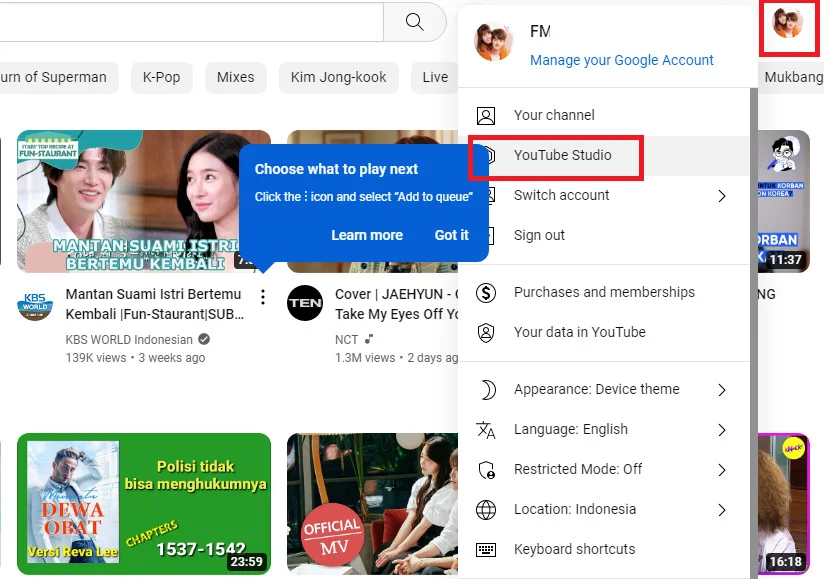This screenshot has width=824, height=579.
Task: Click the Keyboard shortcuts keyboard icon
Action: click(486, 550)
